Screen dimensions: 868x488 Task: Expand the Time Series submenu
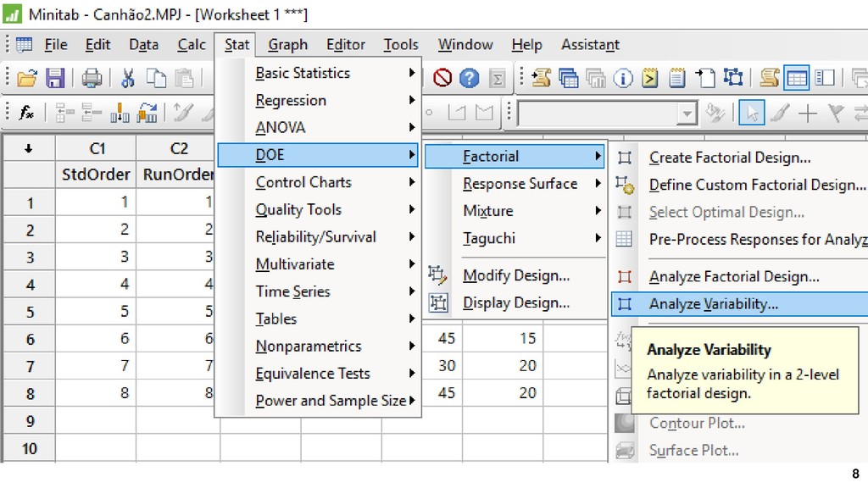click(x=319, y=291)
